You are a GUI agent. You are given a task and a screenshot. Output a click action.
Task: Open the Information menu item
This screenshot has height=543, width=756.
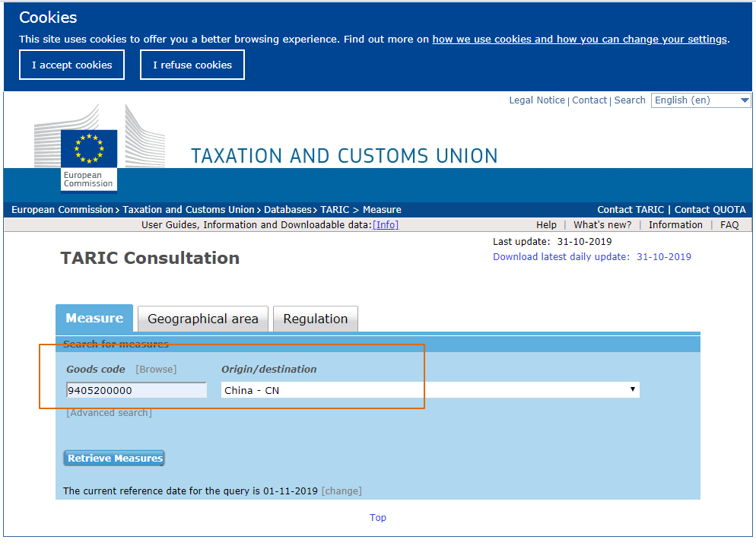coord(675,224)
